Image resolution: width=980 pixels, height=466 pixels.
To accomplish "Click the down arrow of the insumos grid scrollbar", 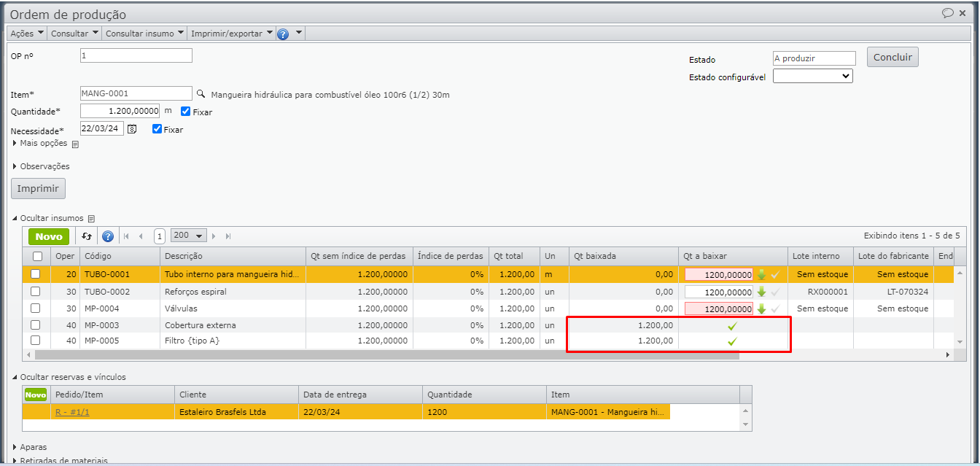I will 960,341.
